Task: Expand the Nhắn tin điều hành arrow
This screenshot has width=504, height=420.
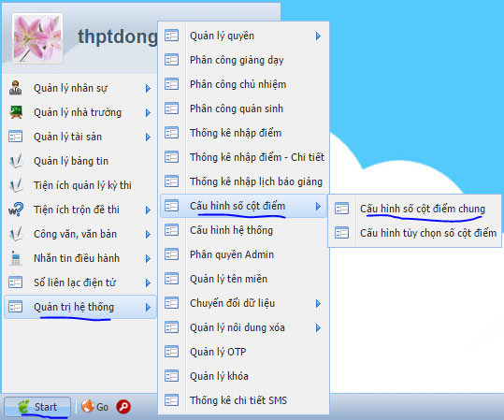Action: (148, 258)
